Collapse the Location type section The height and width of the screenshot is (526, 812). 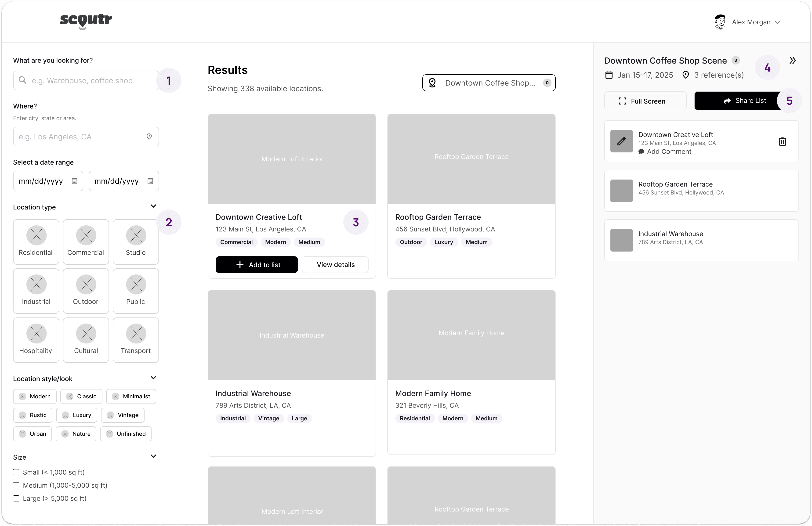(x=153, y=206)
